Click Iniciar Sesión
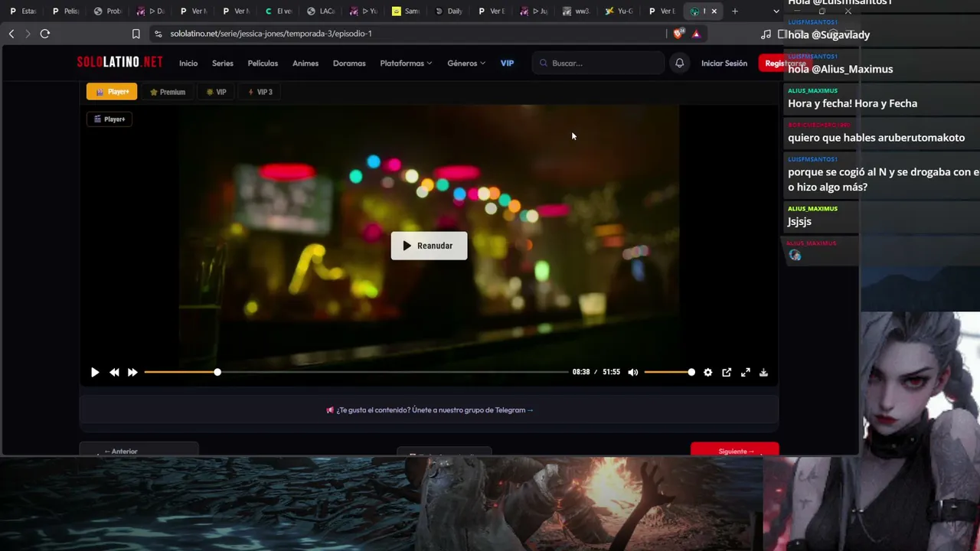The width and height of the screenshot is (980, 551). click(724, 64)
